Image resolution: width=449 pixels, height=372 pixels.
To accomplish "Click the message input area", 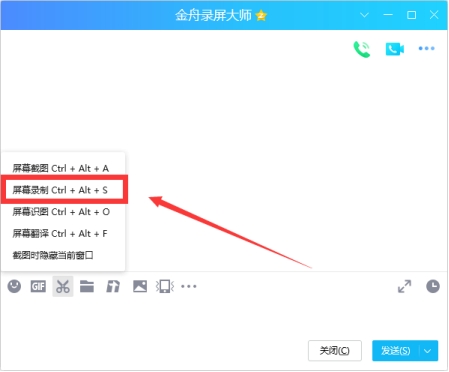I will coord(224,317).
